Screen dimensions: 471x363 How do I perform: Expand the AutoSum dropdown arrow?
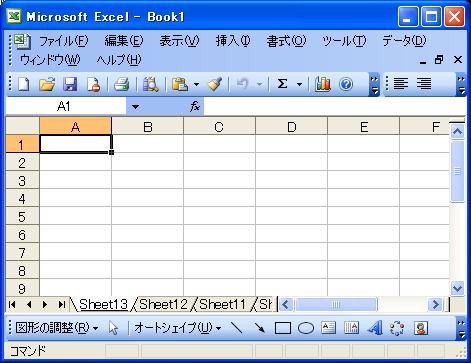point(299,84)
